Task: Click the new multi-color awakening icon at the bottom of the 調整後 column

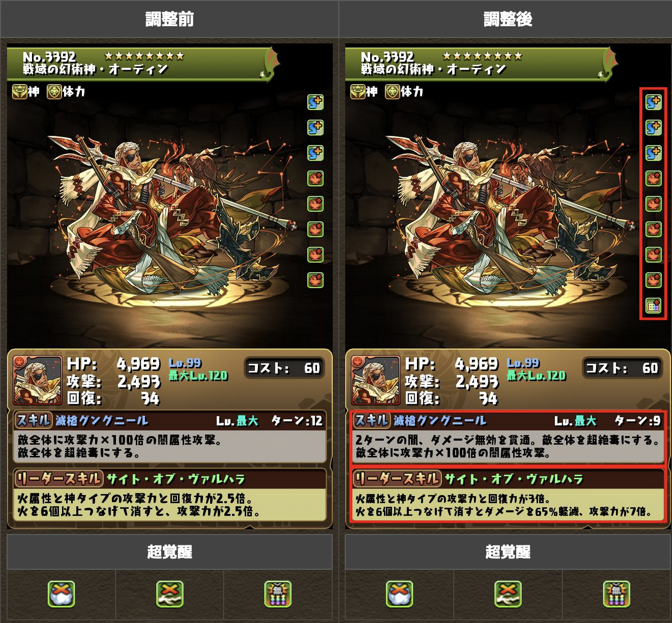Action: (653, 306)
